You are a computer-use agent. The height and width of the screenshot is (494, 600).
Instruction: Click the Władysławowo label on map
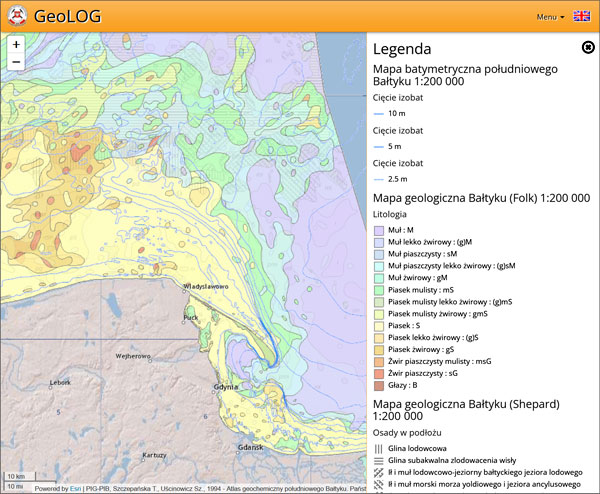click(x=205, y=286)
